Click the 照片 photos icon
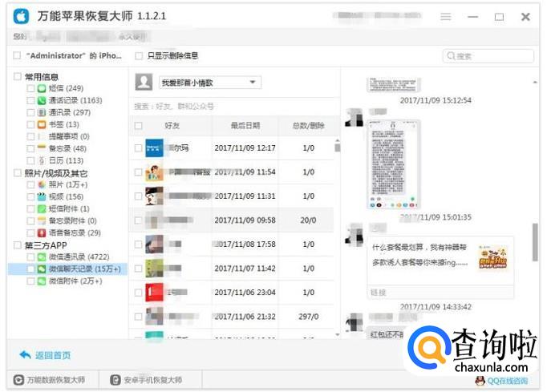 point(42,184)
